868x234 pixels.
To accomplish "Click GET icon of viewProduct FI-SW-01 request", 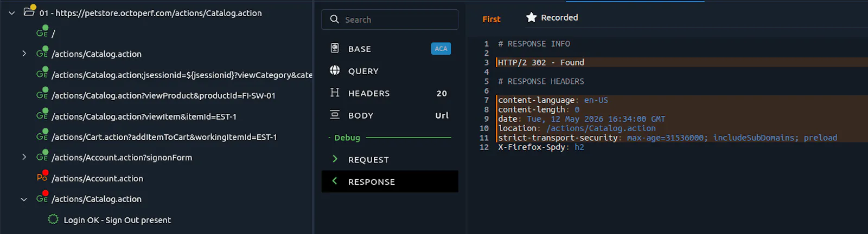I will [x=42, y=95].
